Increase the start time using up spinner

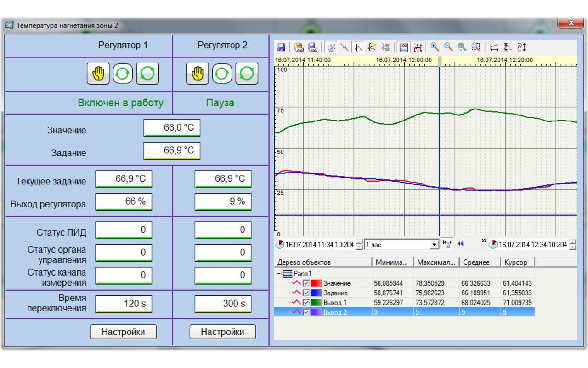[x=359, y=242]
